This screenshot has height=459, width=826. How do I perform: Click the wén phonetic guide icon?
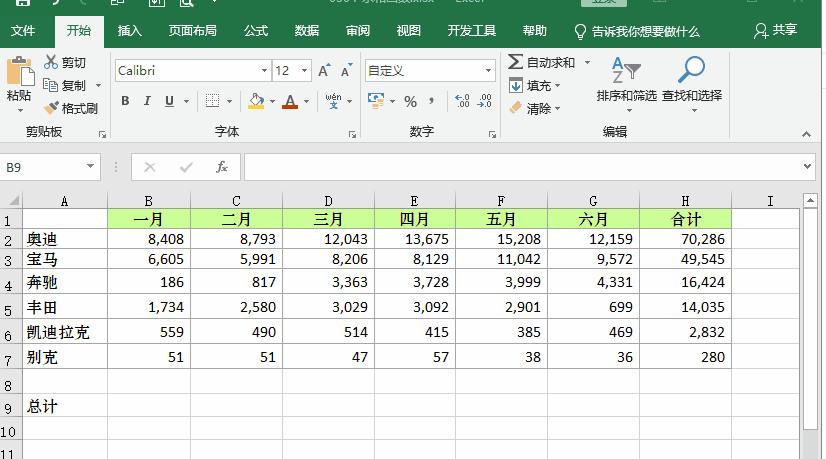[333, 101]
